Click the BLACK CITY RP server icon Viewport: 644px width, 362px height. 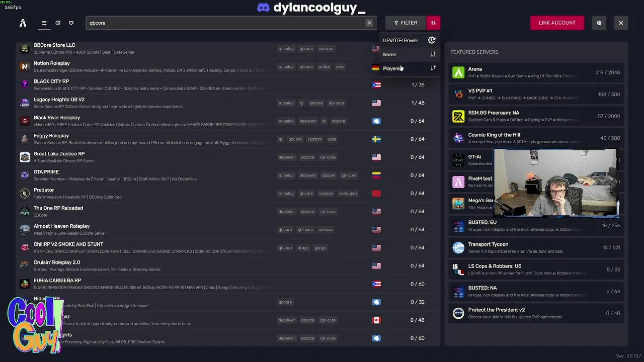click(x=25, y=85)
